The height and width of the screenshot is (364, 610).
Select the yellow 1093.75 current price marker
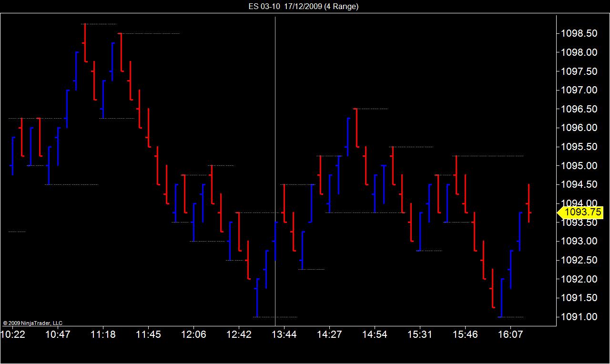[x=580, y=212]
